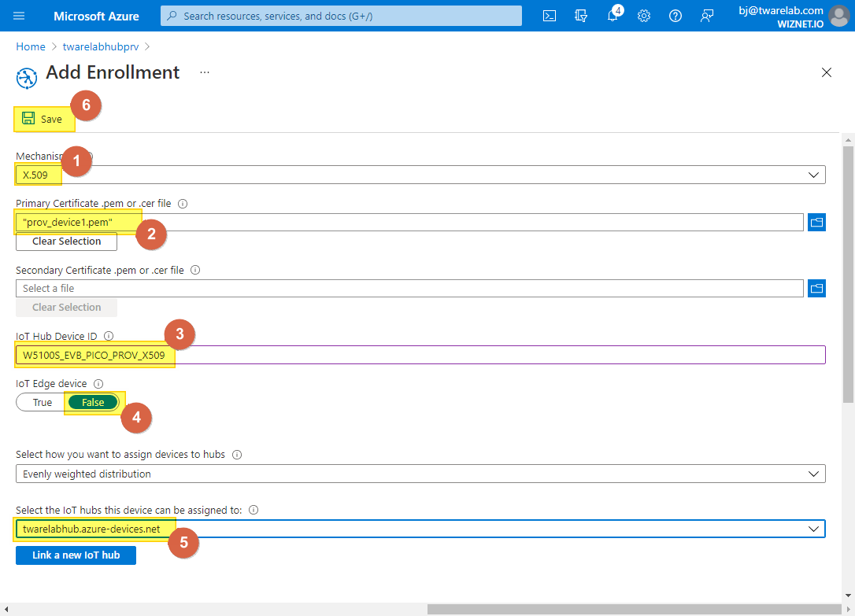The height and width of the screenshot is (616, 855).
Task: Open the notifications bell
Action: 613,15
